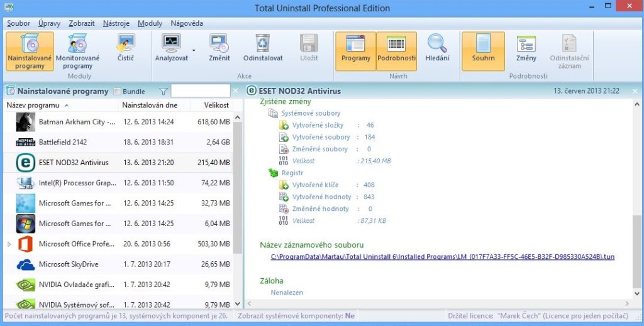
Task: Select Microsoft Office icon
Action: click(x=25, y=244)
